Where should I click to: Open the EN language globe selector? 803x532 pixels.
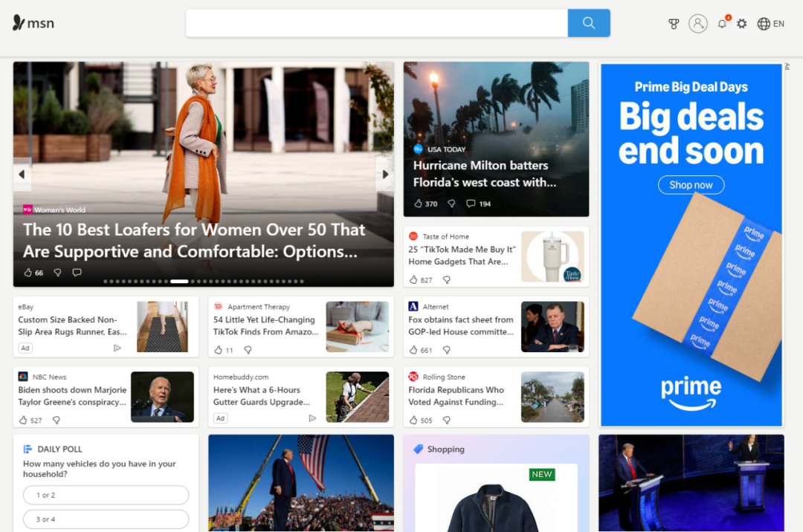point(771,24)
